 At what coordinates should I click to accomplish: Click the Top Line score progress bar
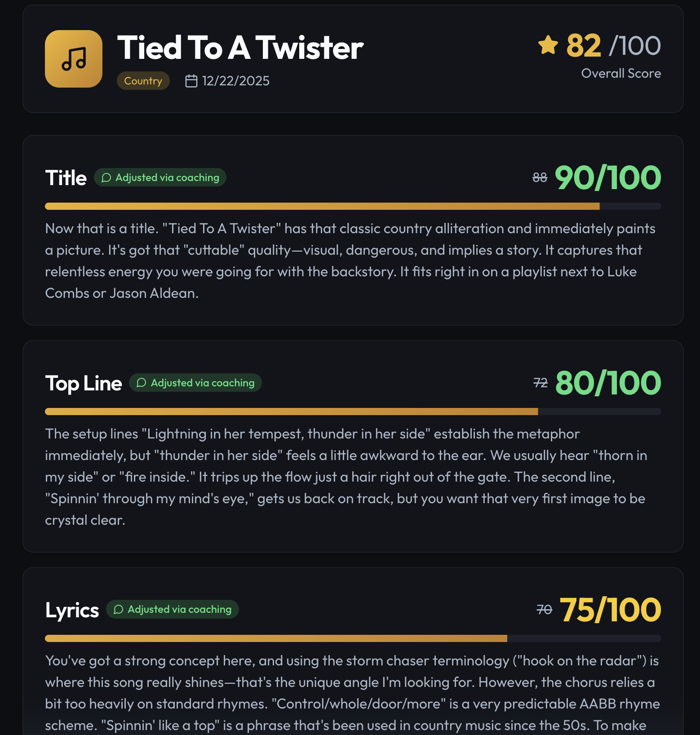(353, 412)
